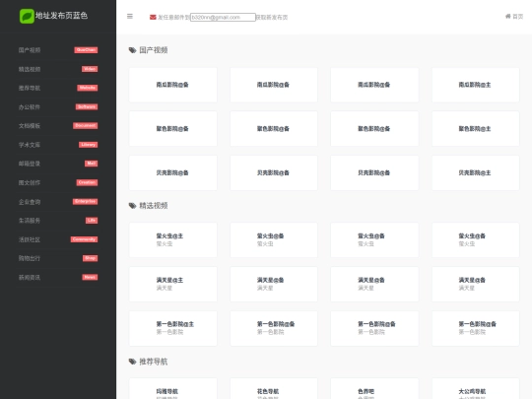Go to 首页 via home icon
The image size is (532, 399).
[514, 17]
